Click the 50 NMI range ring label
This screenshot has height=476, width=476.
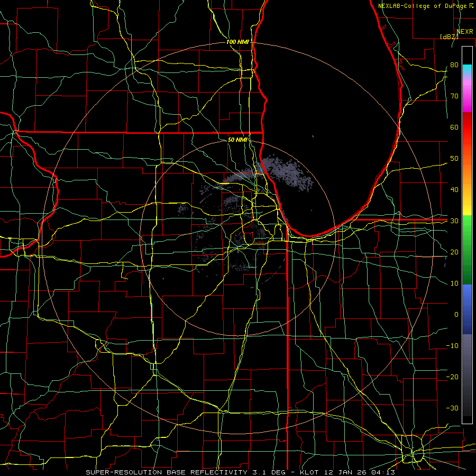237,140
